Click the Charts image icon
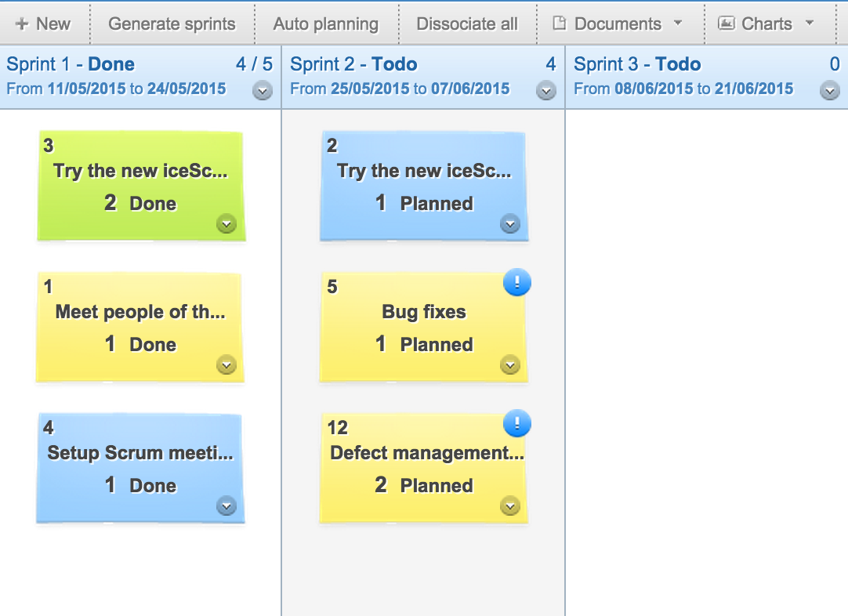Viewport: 848px width, 616px height. tap(726, 24)
